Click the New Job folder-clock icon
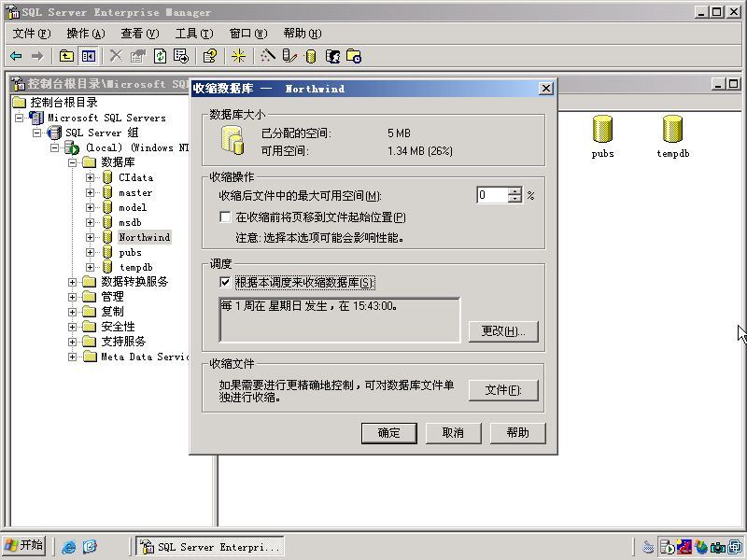The height and width of the screenshot is (560, 747). point(354,56)
